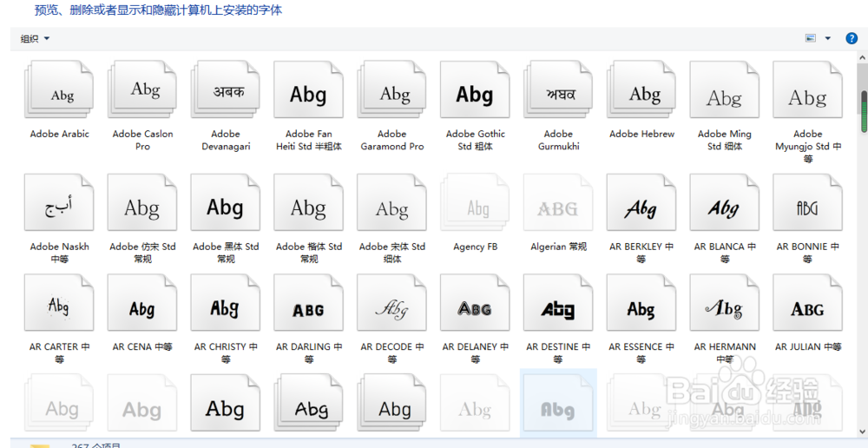Screen dimensions: 868x448
Task: Click the scrollbar up arrow
Action: click(864, 57)
